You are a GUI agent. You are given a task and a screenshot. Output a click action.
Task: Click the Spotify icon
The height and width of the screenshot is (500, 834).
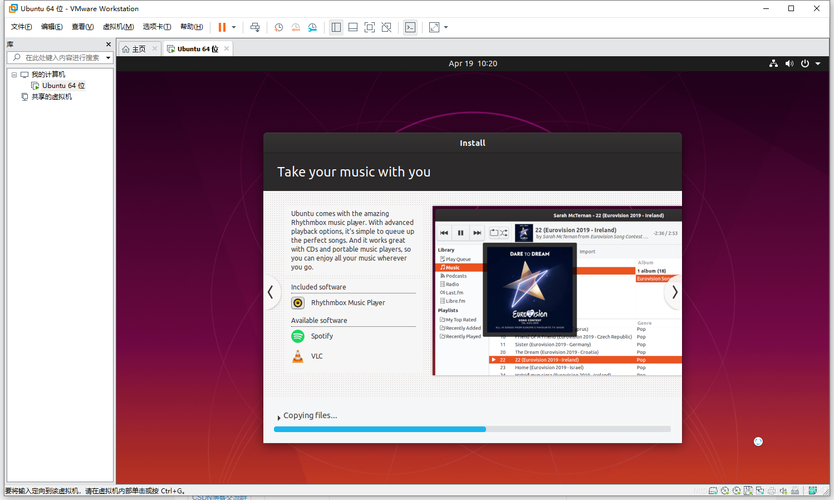298,336
